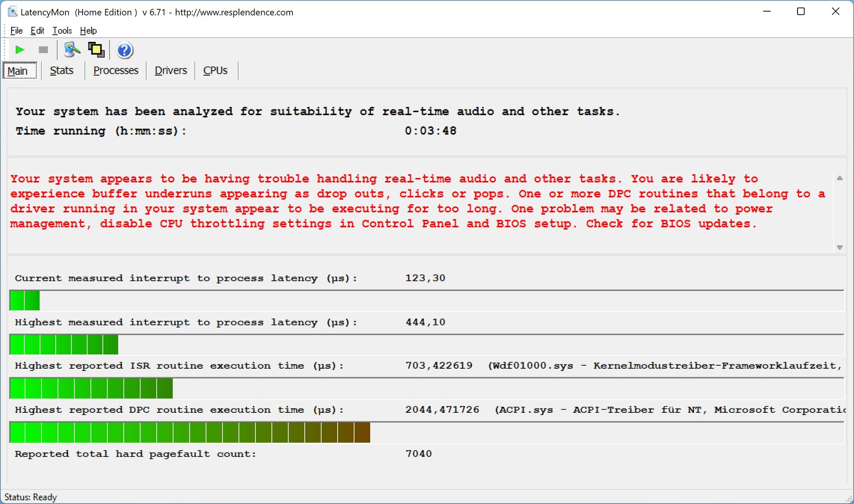The width and height of the screenshot is (854, 504).
Task: Select the Main tab
Action: (18, 71)
